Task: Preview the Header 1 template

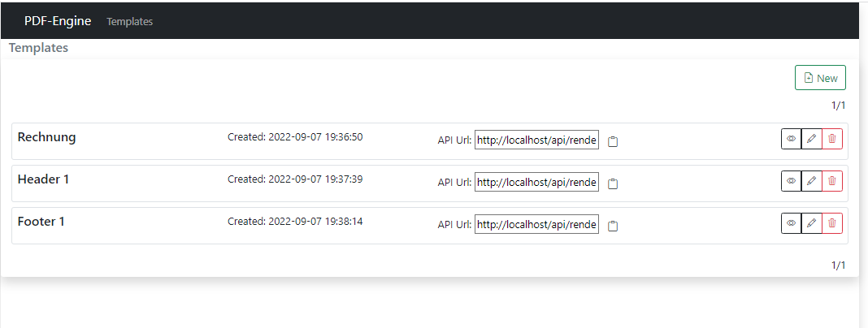Action: click(x=791, y=181)
